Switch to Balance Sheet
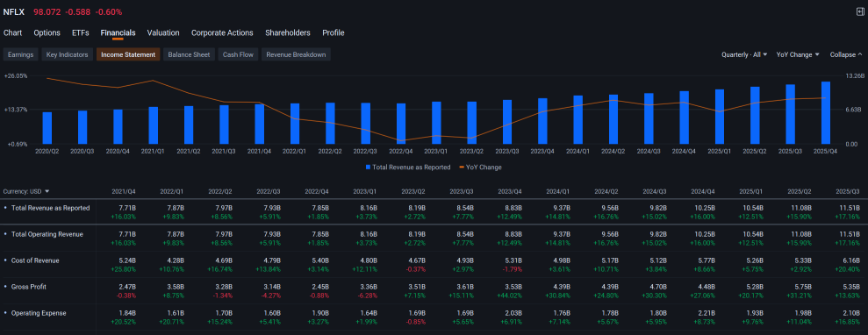 click(x=189, y=54)
